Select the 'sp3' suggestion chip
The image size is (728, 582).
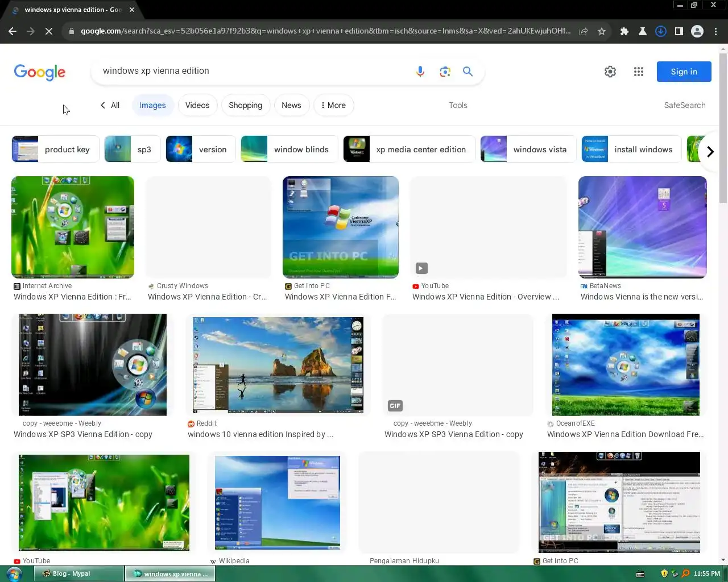133,149
